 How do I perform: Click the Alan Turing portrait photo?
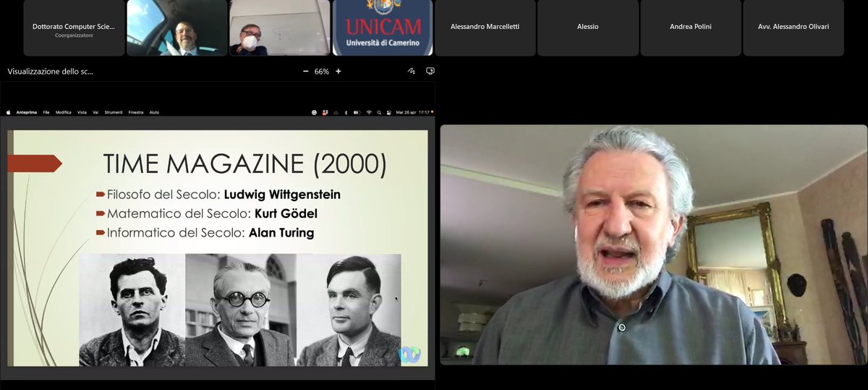349,310
